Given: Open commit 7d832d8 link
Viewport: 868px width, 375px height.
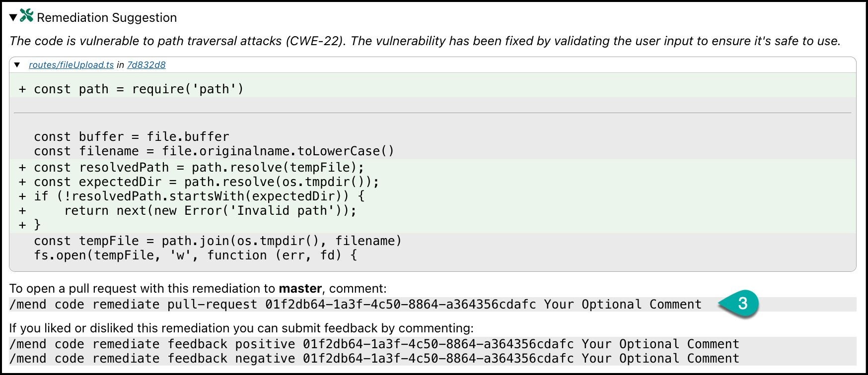Looking at the screenshot, I should coord(146,65).
